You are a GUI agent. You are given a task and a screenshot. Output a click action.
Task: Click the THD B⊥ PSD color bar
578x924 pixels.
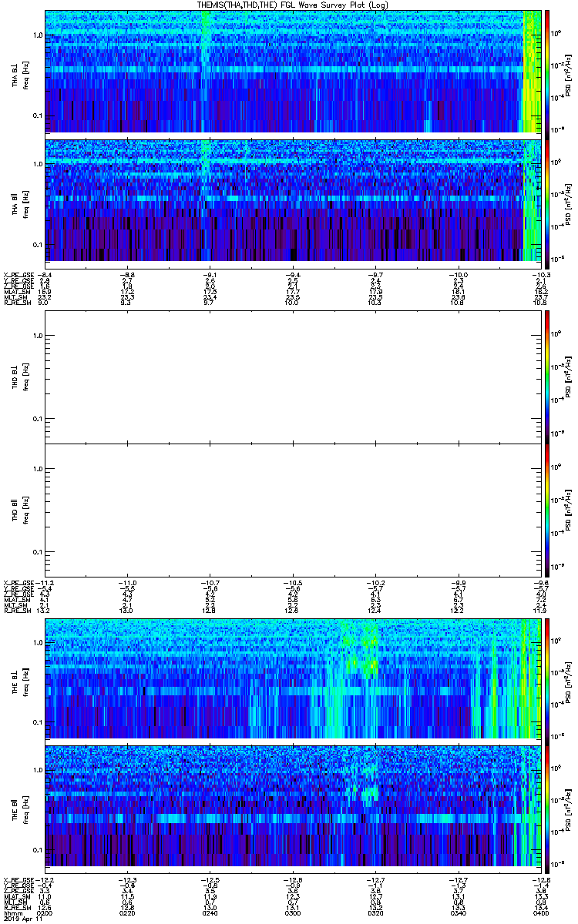[x=547, y=377]
